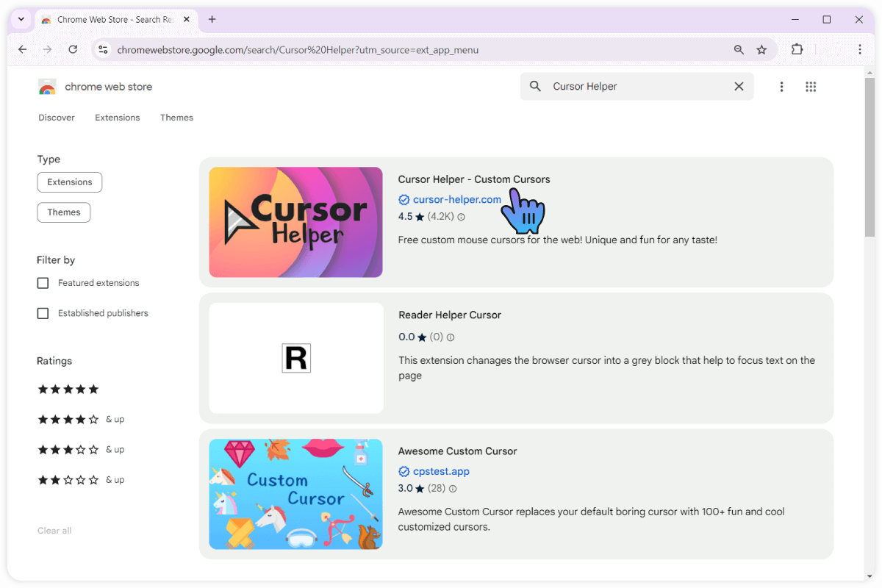The width and height of the screenshot is (882, 588).
Task: Open the tab search dropdown arrow
Action: 21,20
